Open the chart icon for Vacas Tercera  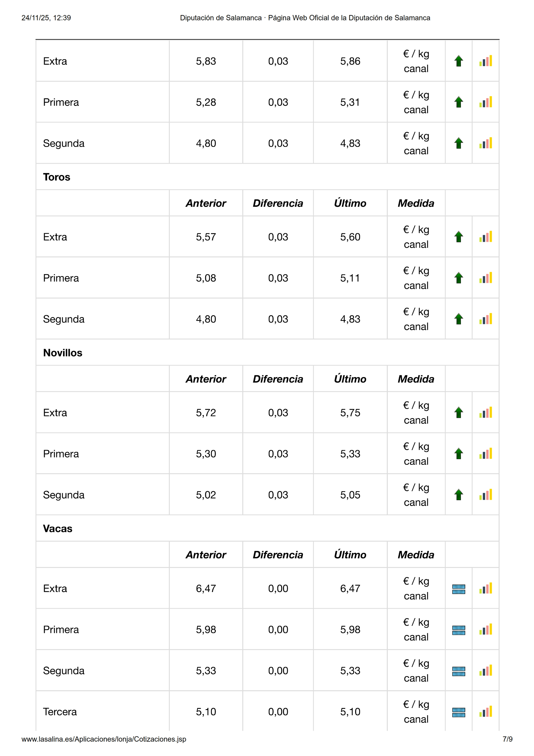point(486,712)
